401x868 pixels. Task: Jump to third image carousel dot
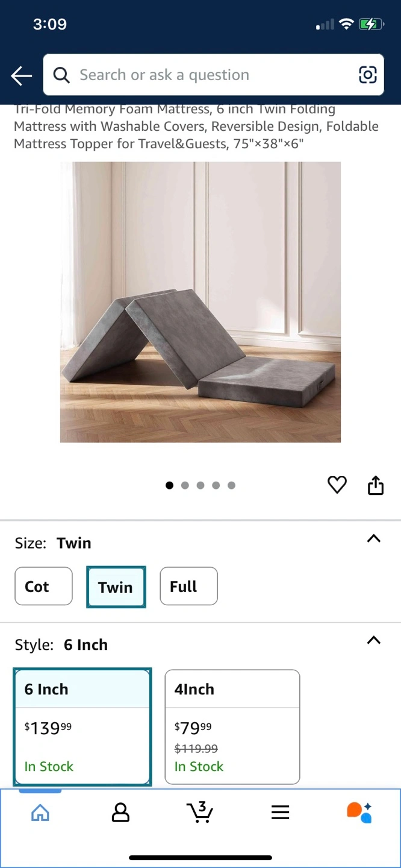coord(200,485)
